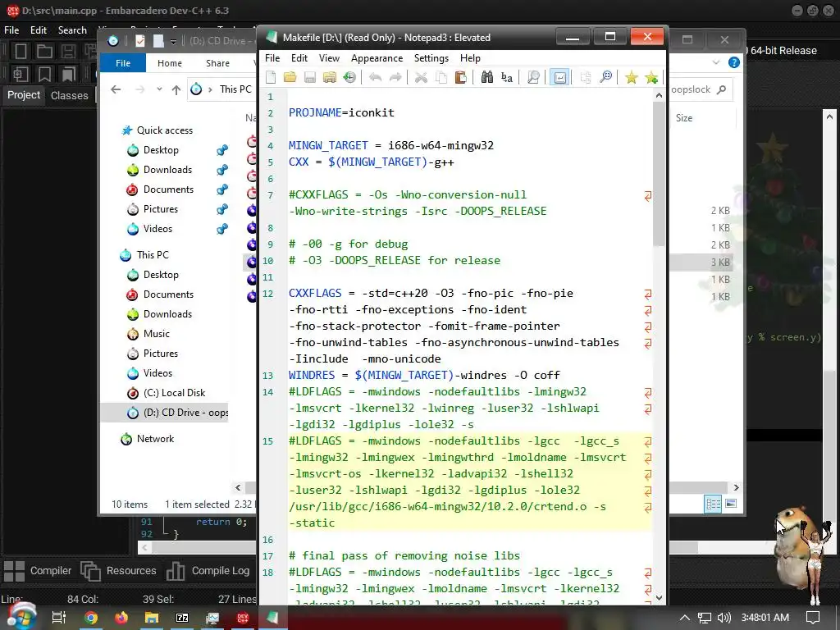840x630 pixels.
Task: Click the Browse files icon in Notepad3 toolbar
Action: (x=330, y=78)
